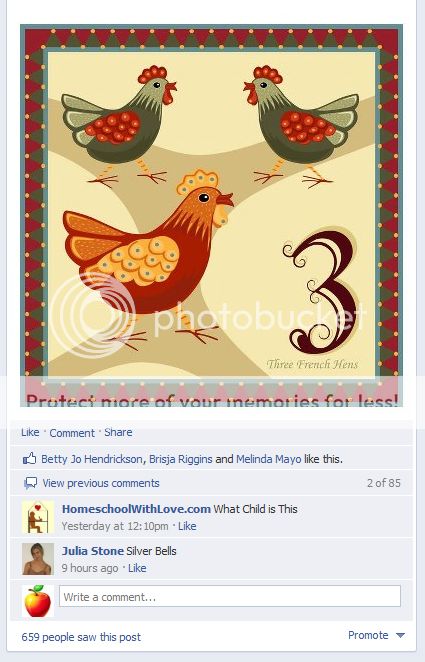Click the HomeschoolWithLove.com name link
This screenshot has width=425, height=662.
[x=136, y=509]
